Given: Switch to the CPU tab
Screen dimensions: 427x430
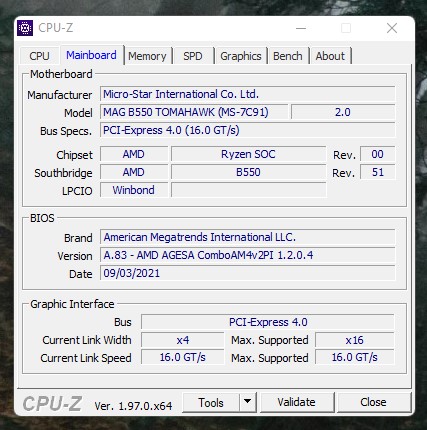Looking at the screenshot, I should [x=39, y=56].
